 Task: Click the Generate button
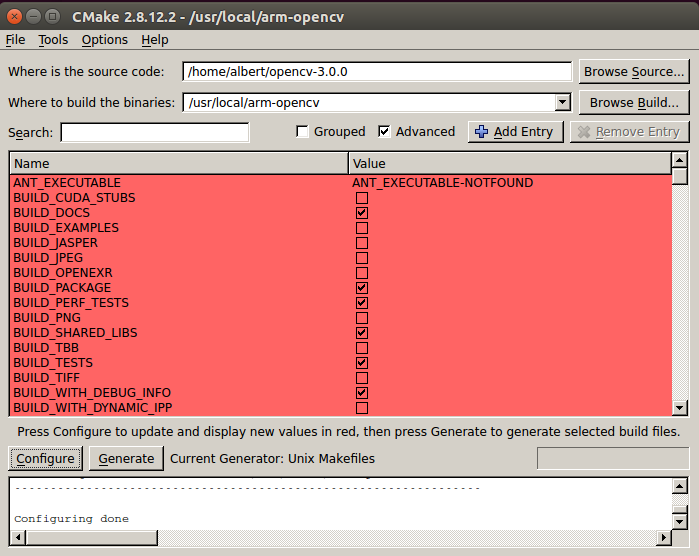(x=126, y=458)
